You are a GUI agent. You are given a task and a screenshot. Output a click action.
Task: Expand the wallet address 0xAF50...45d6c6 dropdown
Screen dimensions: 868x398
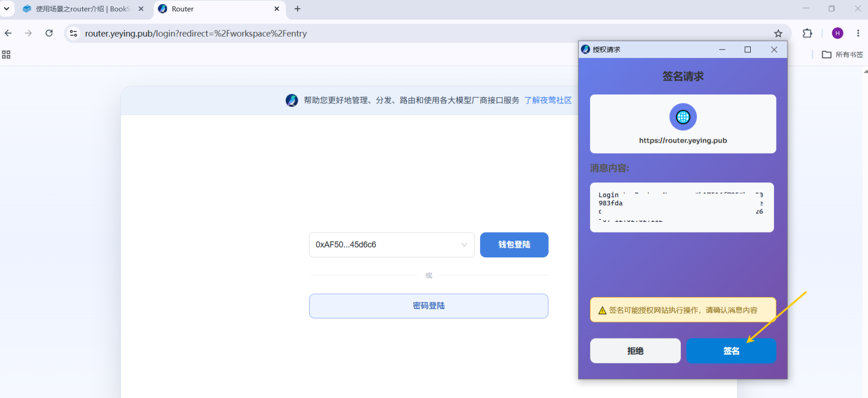pyautogui.click(x=392, y=244)
